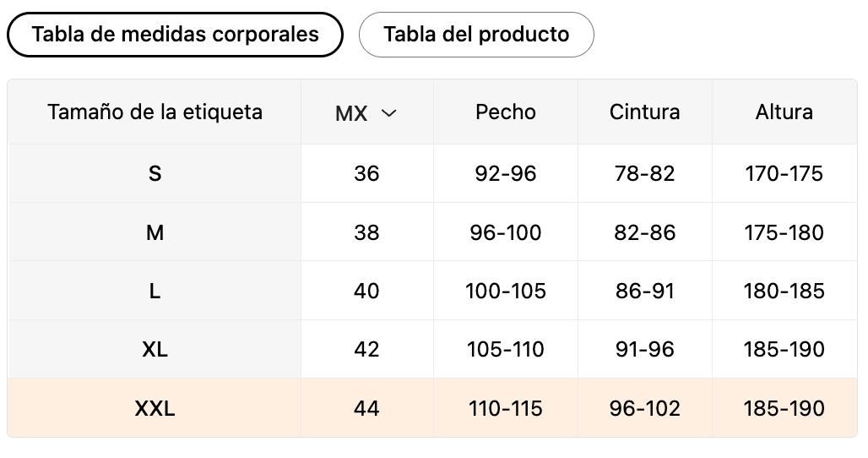The image size is (868, 458).
Task: Click MX size 42 cell
Action: 367,349
